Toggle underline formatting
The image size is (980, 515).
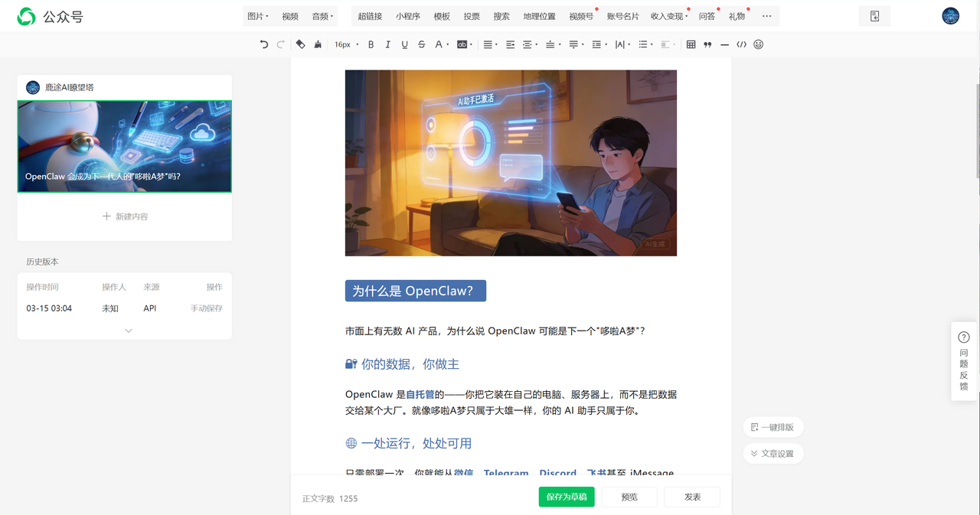[x=405, y=44]
